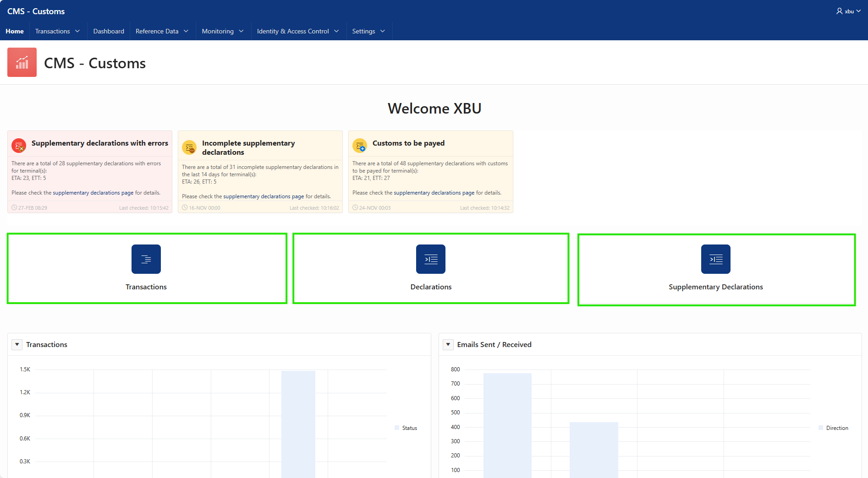868x478 pixels.
Task: Click the xbu user profile icon
Action: 839,11
